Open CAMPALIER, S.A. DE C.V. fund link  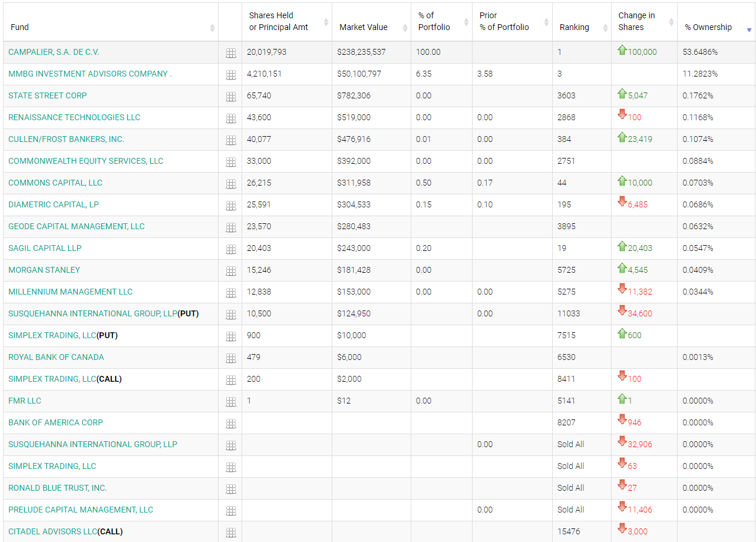[x=54, y=52]
